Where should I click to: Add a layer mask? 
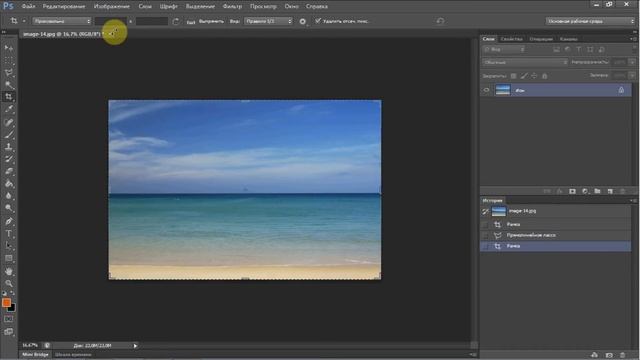[x=572, y=191]
